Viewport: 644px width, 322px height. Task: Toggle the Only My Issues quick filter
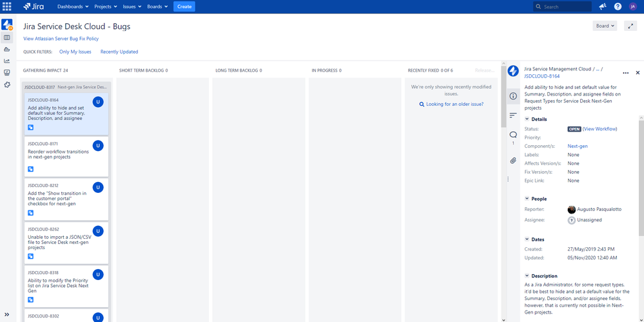click(x=75, y=52)
